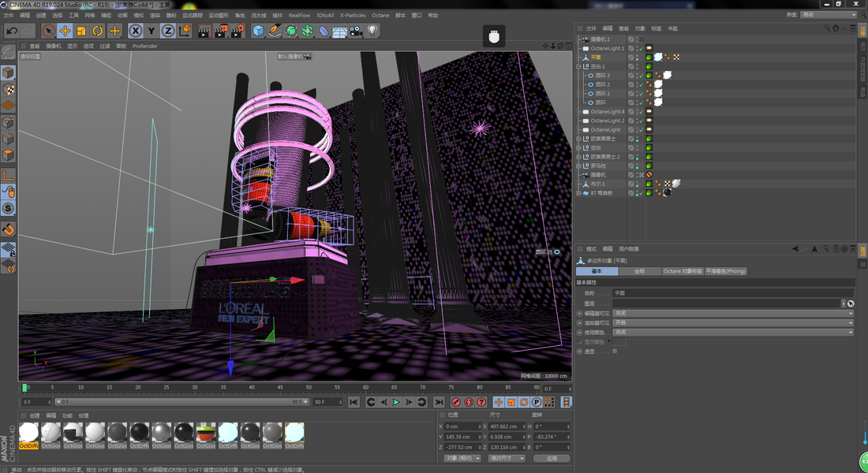Click the blue Deformer bend icon
The width and height of the screenshot is (868, 473).
(324, 31)
